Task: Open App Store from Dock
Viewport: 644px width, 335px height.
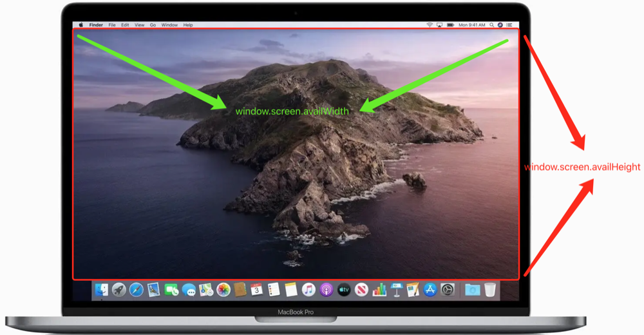Action: [x=430, y=290]
